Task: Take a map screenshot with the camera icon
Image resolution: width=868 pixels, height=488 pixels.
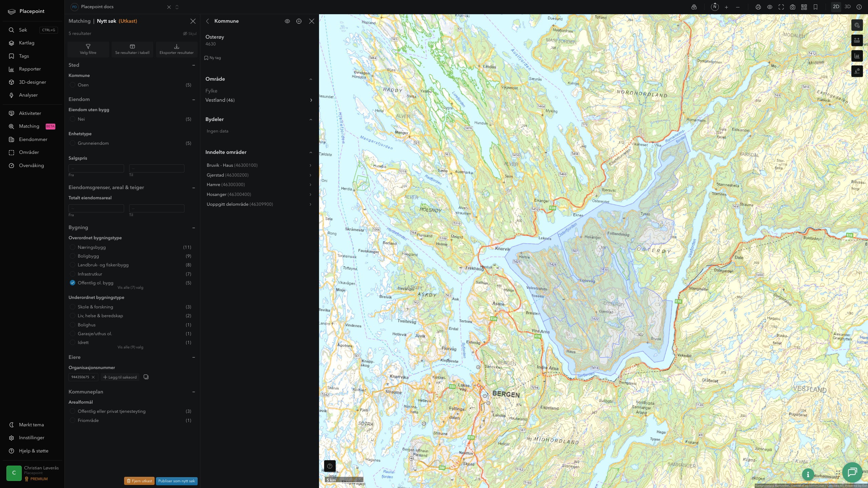Action: (x=792, y=7)
